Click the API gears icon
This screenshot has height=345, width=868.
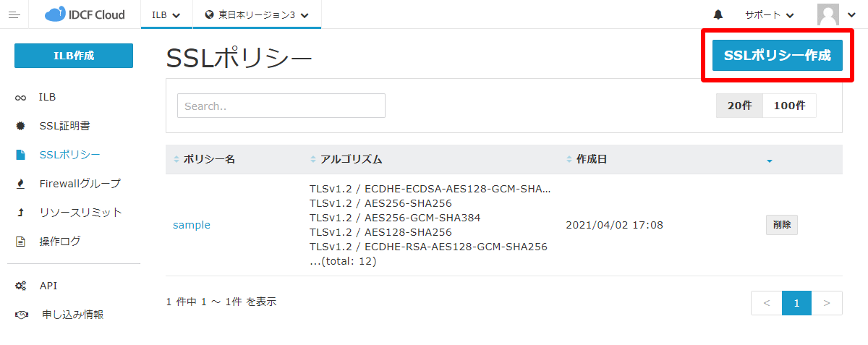(21, 286)
